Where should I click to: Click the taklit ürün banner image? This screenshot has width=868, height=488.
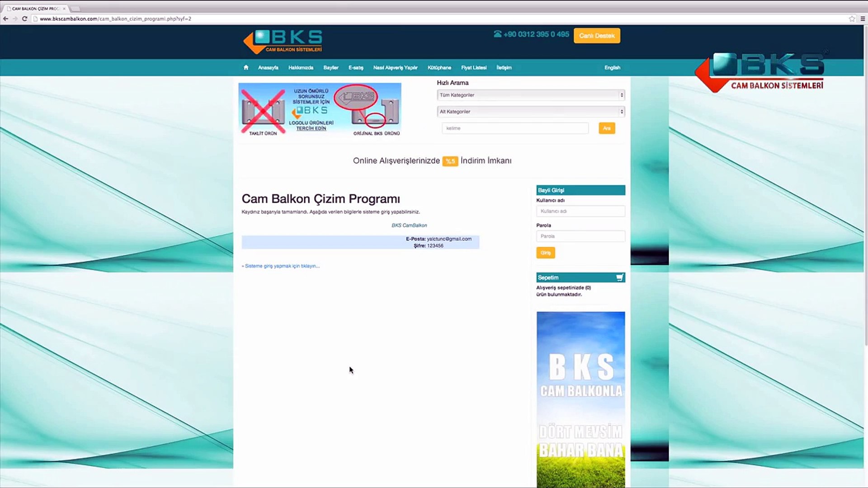(x=320, y=109)
